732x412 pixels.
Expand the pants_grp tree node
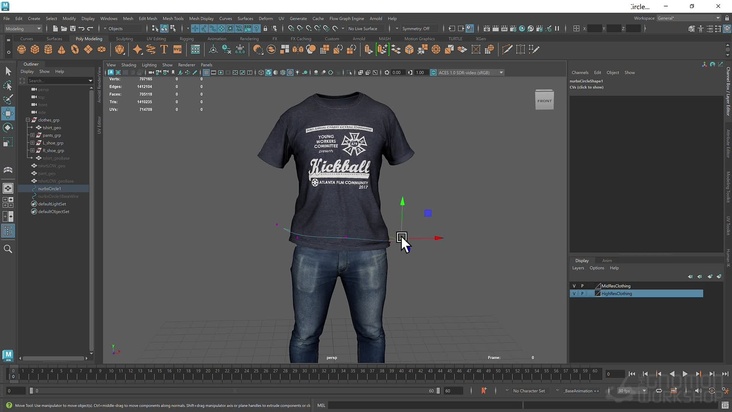coord(32,135)
